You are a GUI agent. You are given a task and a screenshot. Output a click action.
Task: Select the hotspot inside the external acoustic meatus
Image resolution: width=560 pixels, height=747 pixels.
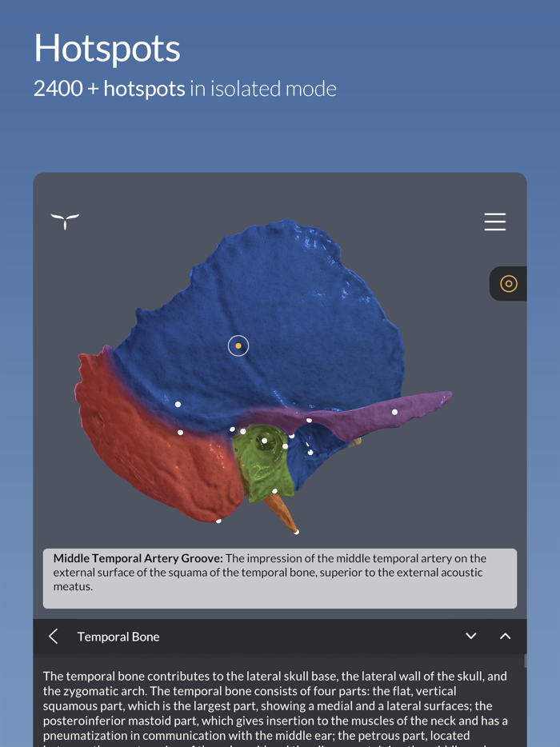(x=265, y=441)
